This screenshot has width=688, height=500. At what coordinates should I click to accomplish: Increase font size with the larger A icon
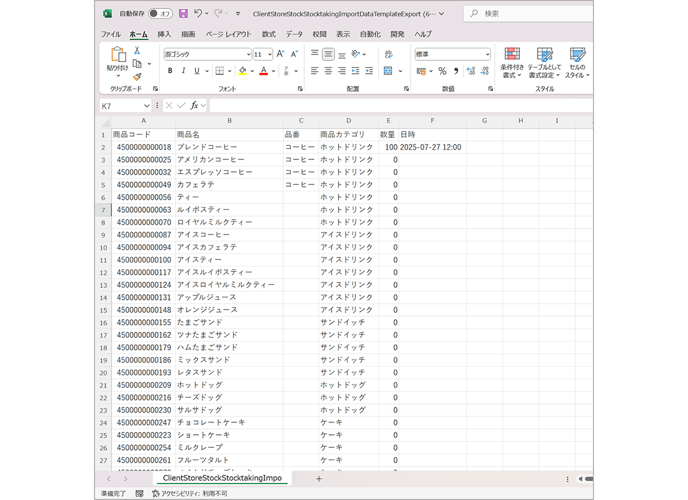click(280, 54)
